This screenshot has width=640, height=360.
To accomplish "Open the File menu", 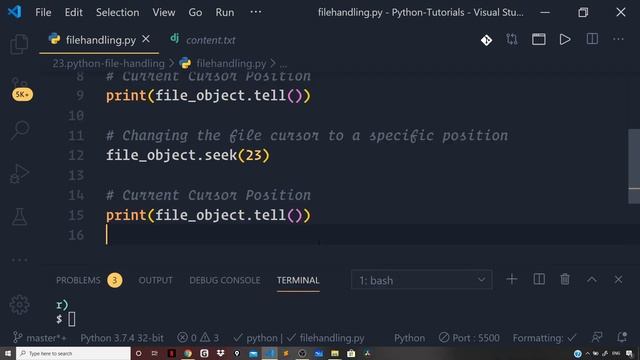I will [43, 12].
